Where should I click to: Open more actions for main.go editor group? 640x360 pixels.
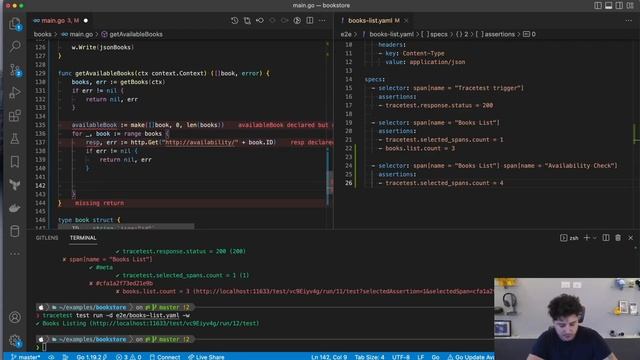pyautogui.click(x=322, y=20)
